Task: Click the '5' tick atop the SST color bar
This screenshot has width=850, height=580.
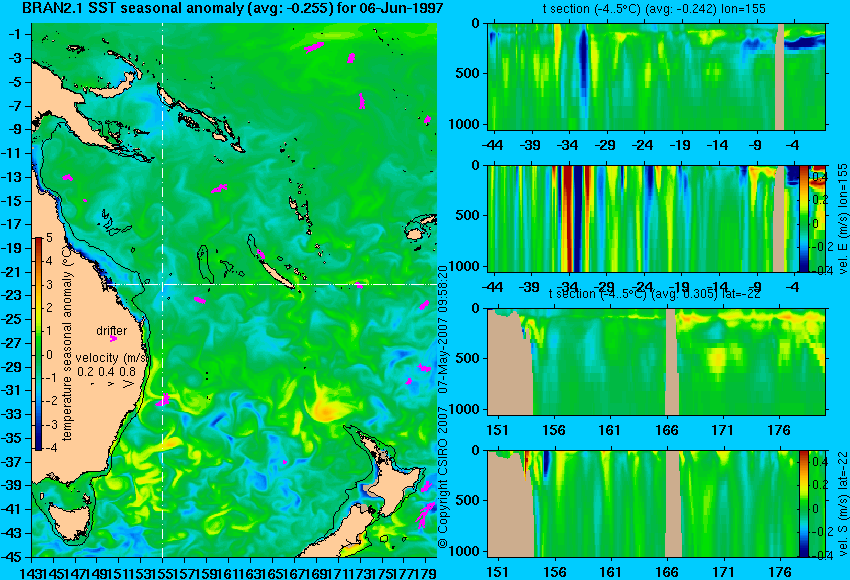Action: [x=49, y=237]
